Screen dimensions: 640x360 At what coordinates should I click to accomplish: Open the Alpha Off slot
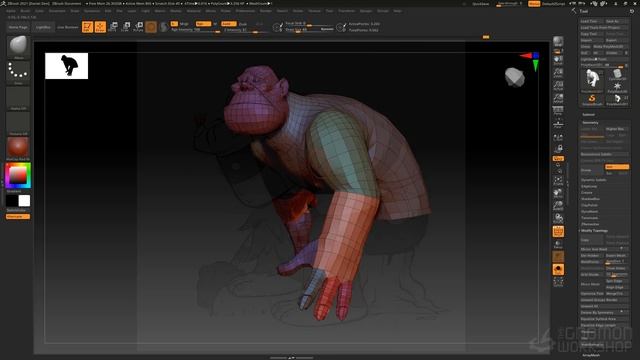pyautogui.click(x=18, y=97)
